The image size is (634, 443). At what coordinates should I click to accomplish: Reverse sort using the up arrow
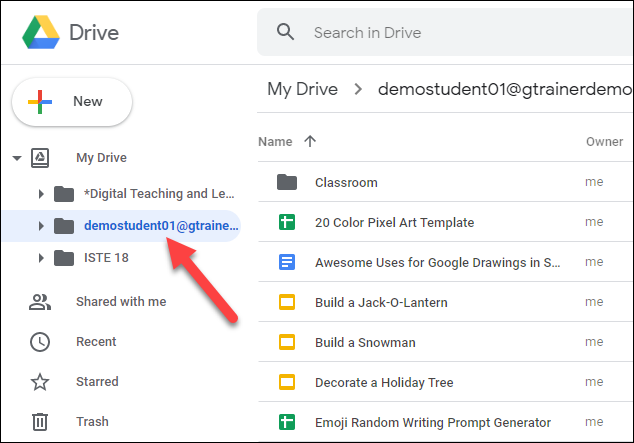click(310, 141)
